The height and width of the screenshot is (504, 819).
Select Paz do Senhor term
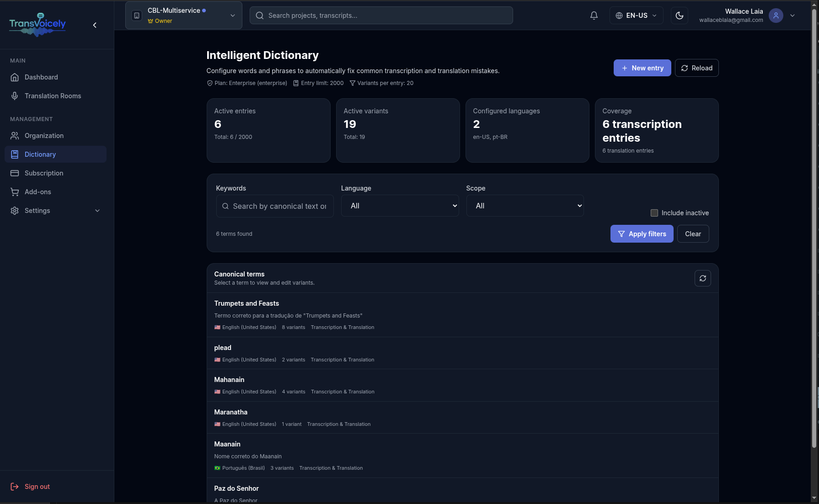click(462, 491)
